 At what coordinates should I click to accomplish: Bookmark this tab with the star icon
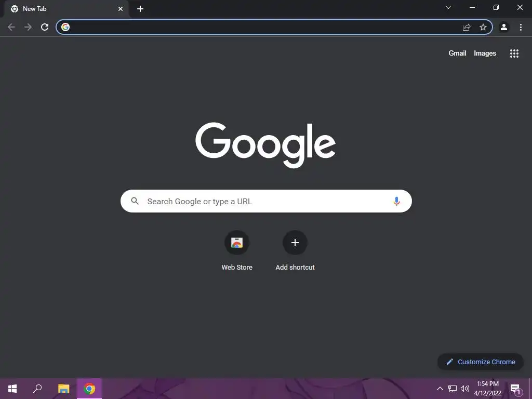(x=483, y=27)
